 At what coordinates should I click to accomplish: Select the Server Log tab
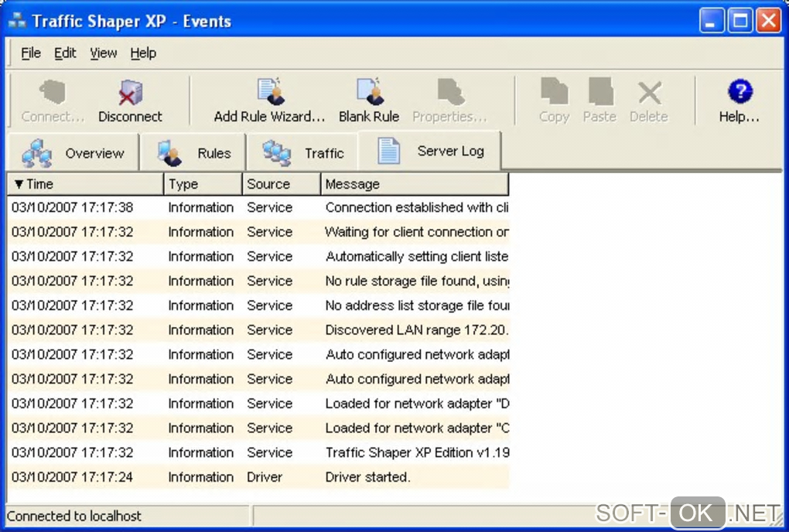[430, 151]
